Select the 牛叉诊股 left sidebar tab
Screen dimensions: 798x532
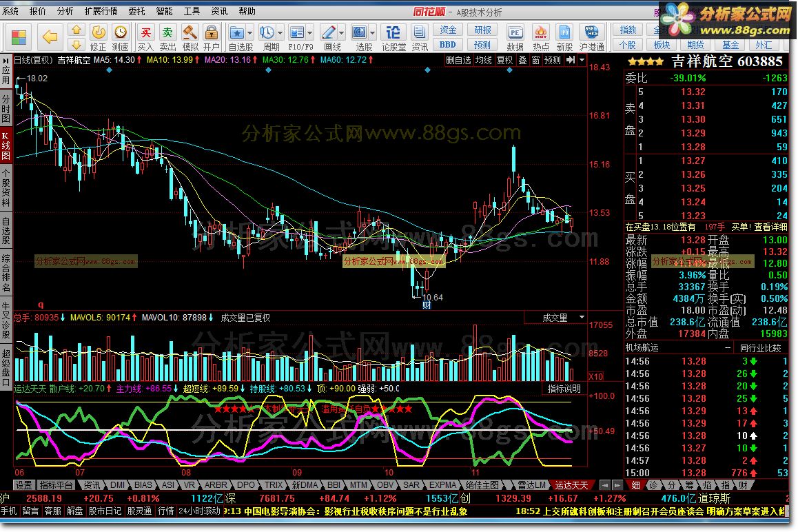click(x=6, y=320)
